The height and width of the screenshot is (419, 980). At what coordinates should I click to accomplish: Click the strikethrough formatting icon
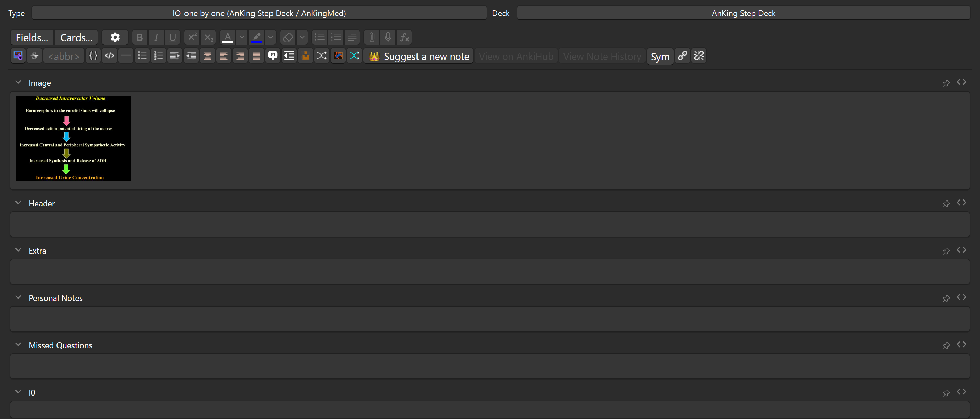pos(35,56)
